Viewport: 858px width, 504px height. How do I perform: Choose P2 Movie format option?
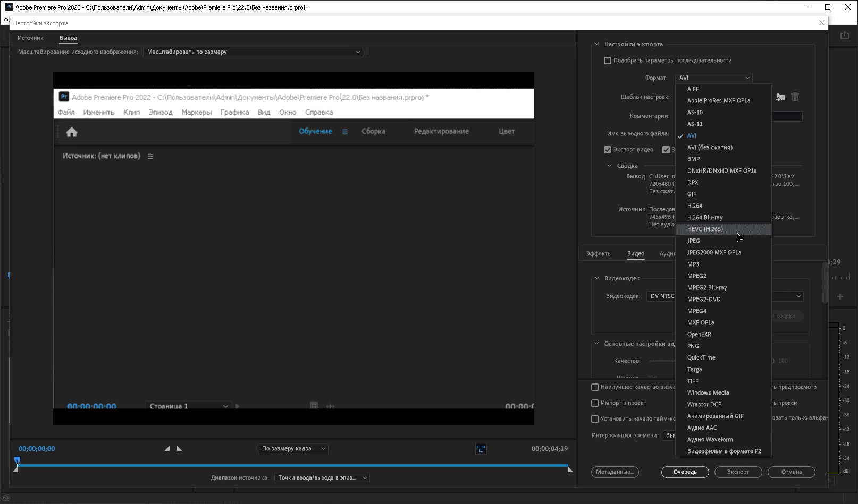tap(724, 451)
